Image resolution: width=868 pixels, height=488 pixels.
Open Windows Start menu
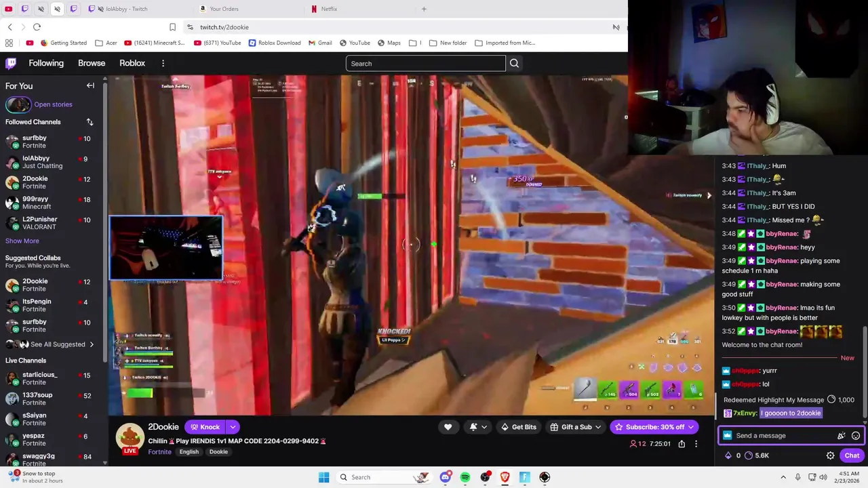pyautogui.click(x=323, y=477)
